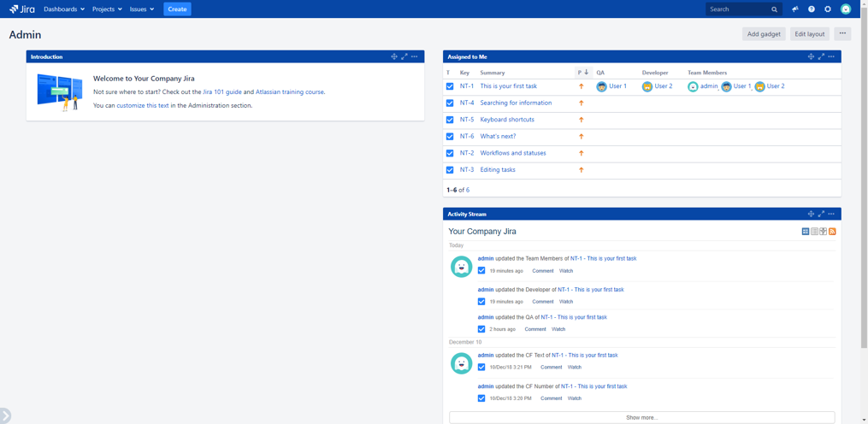Open the dashboard more options ellipsis button
Viewport: 868px width, 424px height.
pos(842,34)
